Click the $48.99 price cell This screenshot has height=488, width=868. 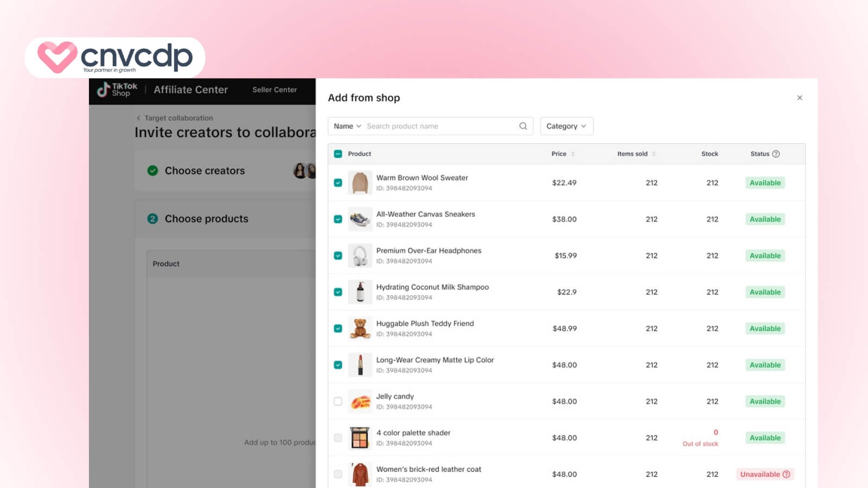(565, 329)
